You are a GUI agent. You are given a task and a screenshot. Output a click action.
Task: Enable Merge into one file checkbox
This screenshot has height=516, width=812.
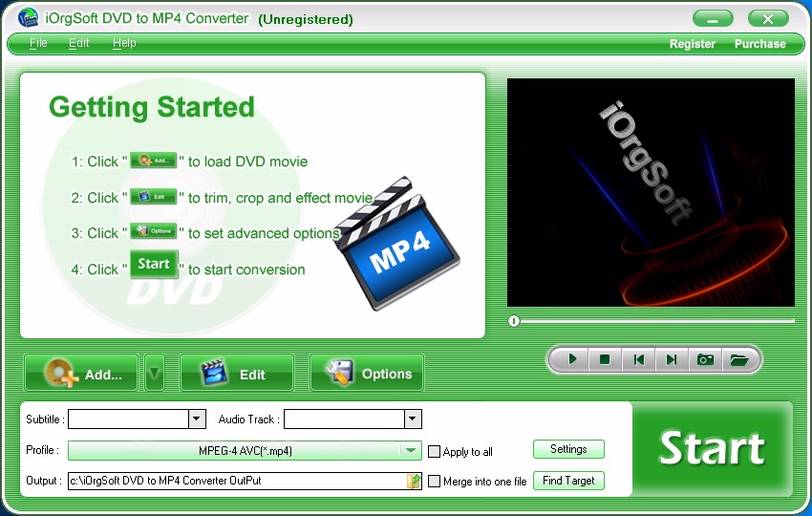coord(434,482)
